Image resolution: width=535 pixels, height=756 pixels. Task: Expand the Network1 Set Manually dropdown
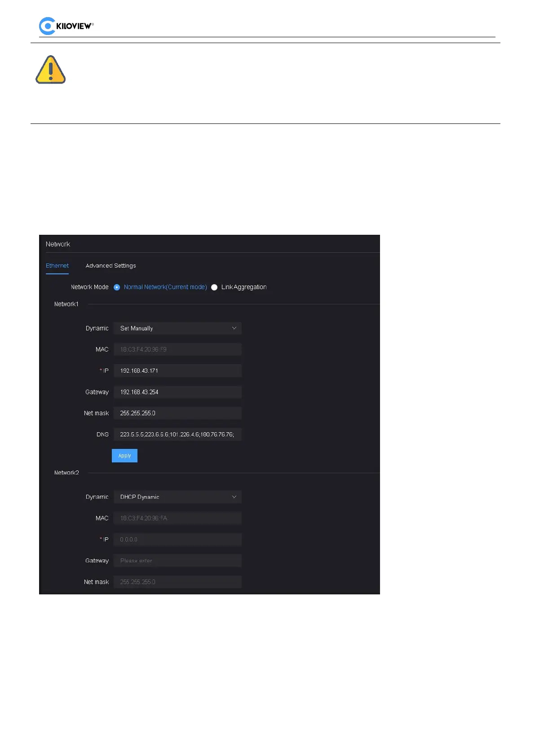pos(177,328)
